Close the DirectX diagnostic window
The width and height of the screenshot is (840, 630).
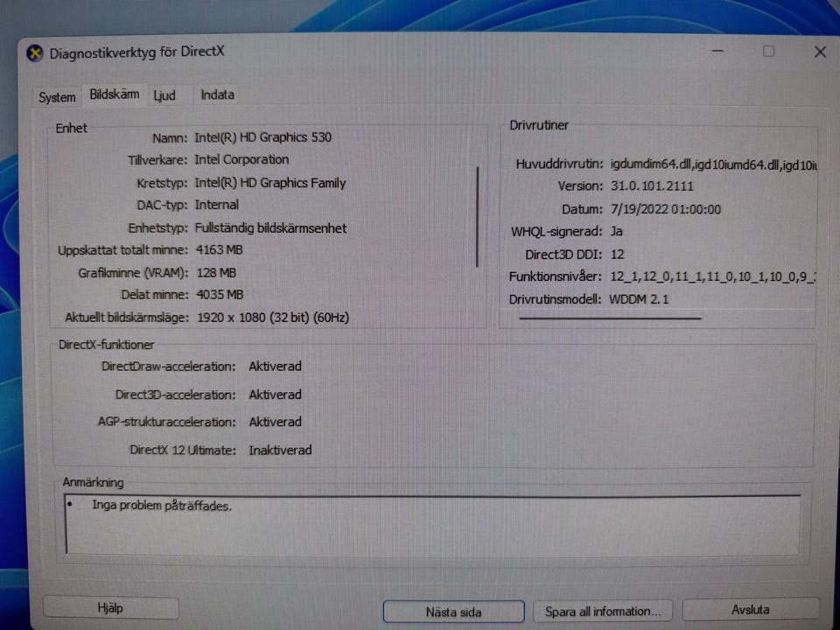(x=820, y=52)
